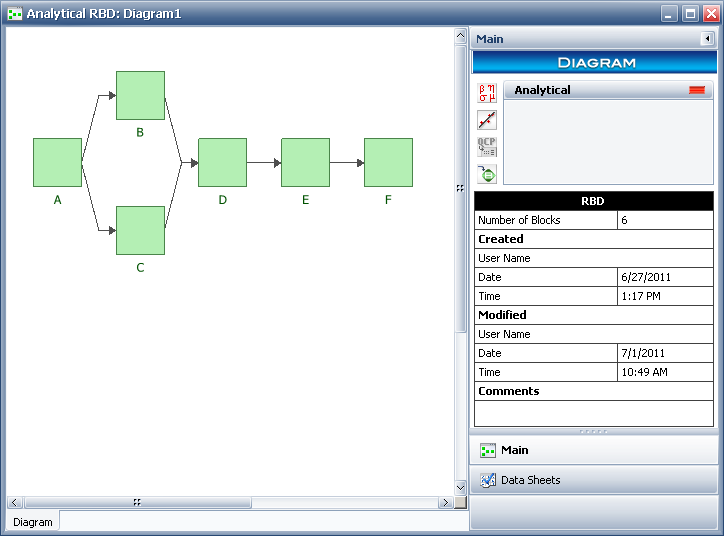The image size is (724, 536).
Task: Click the green optimum allocation icon
Action: (487, 174)
